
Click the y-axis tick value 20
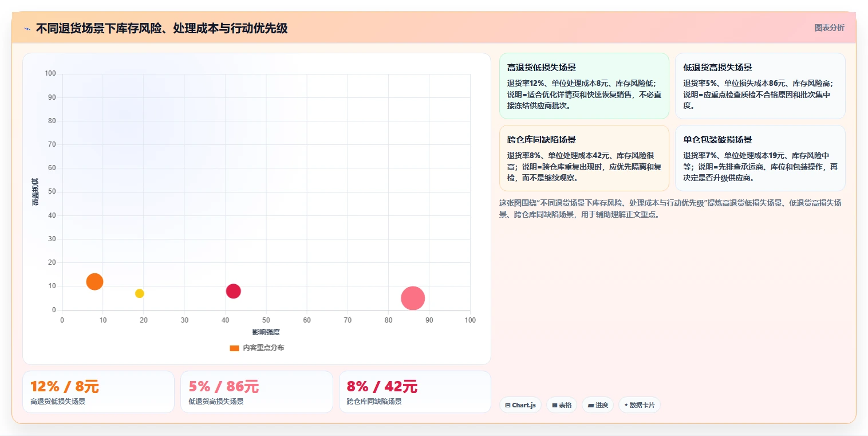coord(52,262)
